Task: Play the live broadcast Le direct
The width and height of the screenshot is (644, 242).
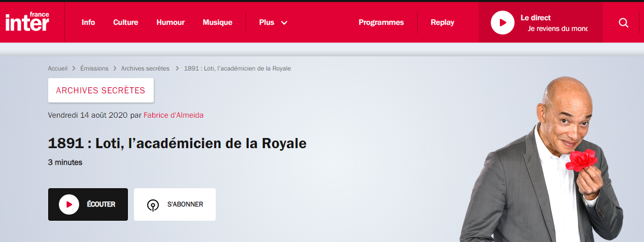Action: tap(502, 23)
